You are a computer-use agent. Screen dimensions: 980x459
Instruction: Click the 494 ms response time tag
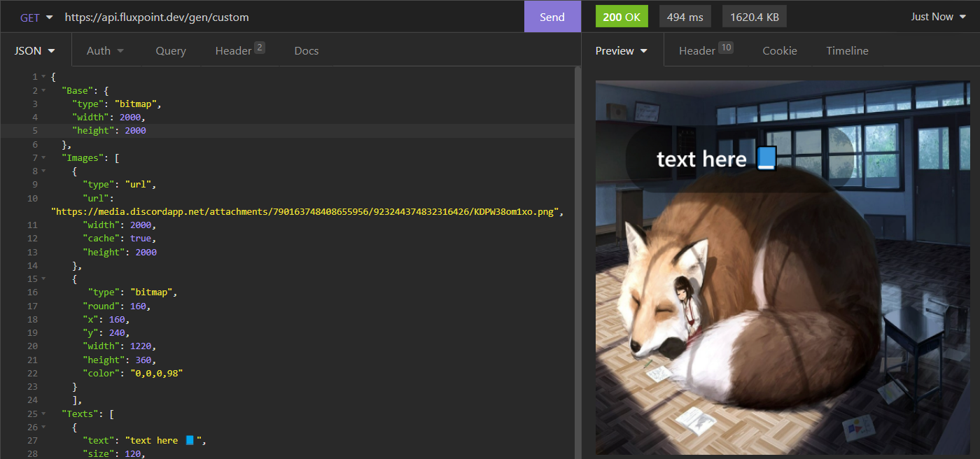pyautogui.click(x=685, y=17)
